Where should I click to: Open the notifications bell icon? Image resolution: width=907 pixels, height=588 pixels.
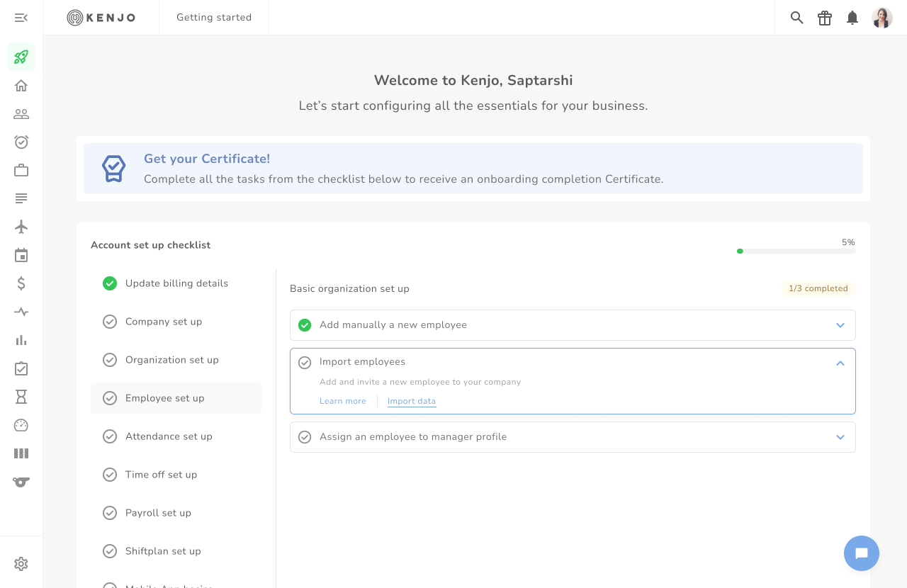coord(852,18)
